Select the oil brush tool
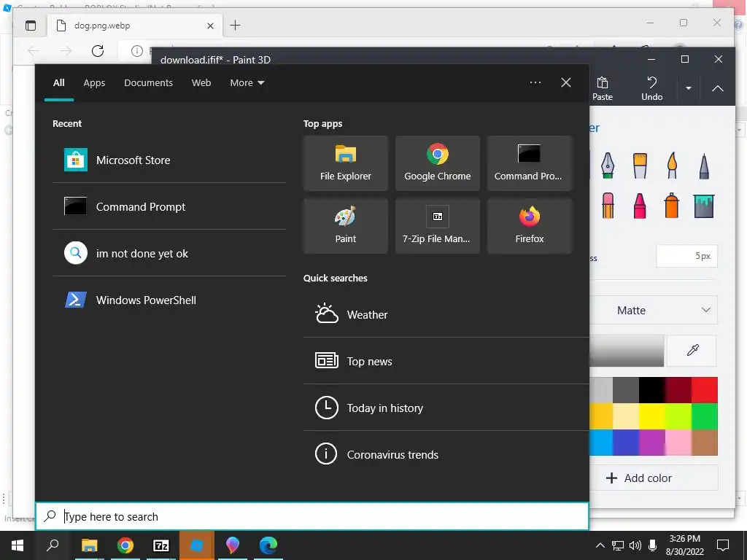Screen dimensions: 747x560 coord(640,166)
